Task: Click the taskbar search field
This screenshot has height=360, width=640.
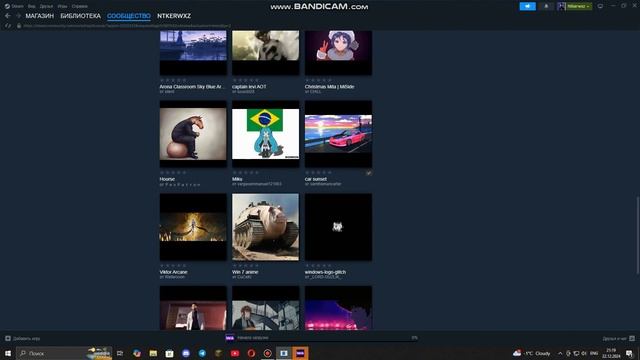Action: [64, 353]
